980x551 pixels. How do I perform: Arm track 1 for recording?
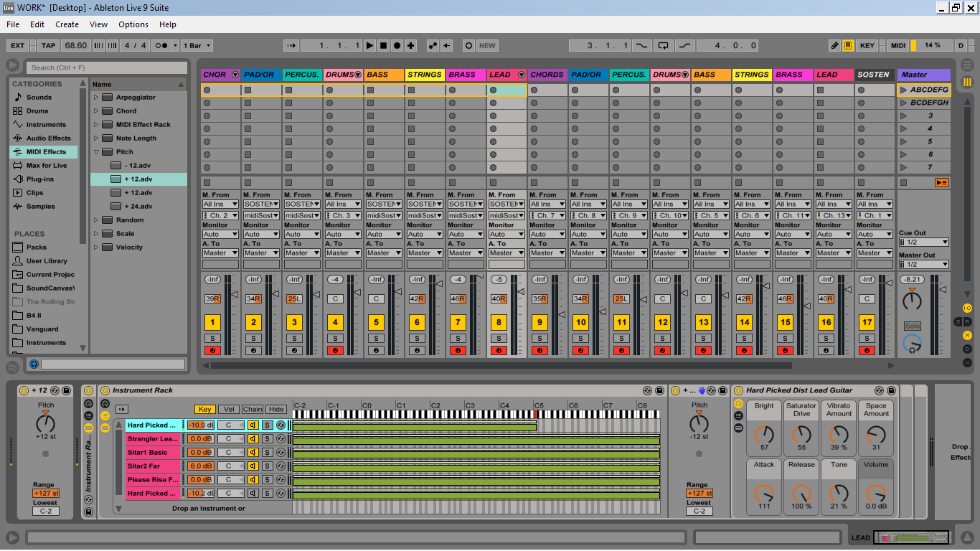(x=212, y=351)
